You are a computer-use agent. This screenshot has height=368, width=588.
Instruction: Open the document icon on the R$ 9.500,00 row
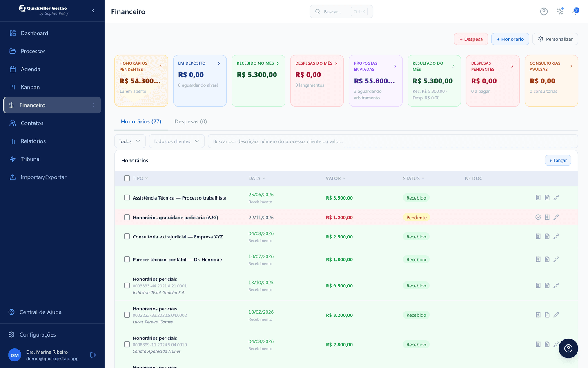pos(547,285)
